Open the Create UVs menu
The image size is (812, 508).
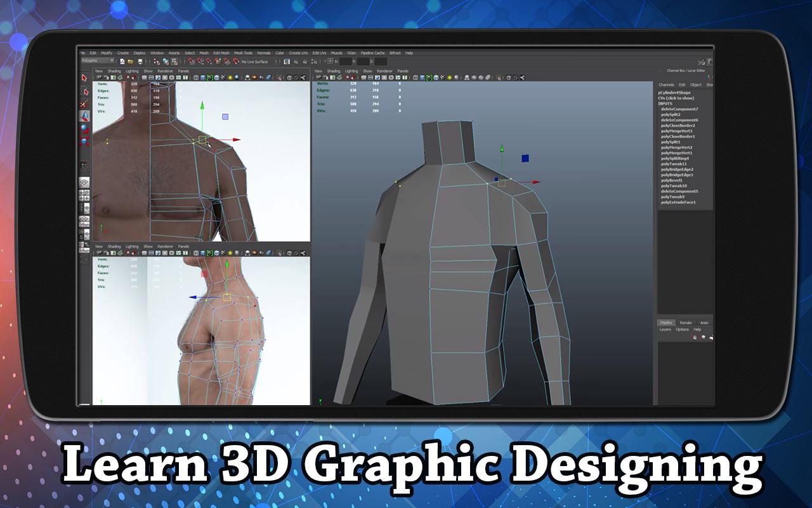click(298, 53)
